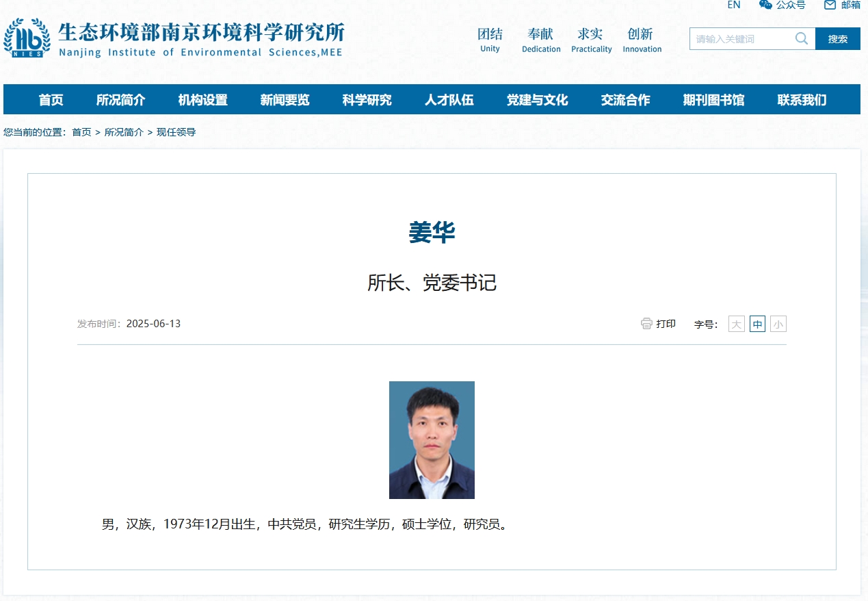
Task: Click the 姜华 name heading
Action: tap(432, 233)
